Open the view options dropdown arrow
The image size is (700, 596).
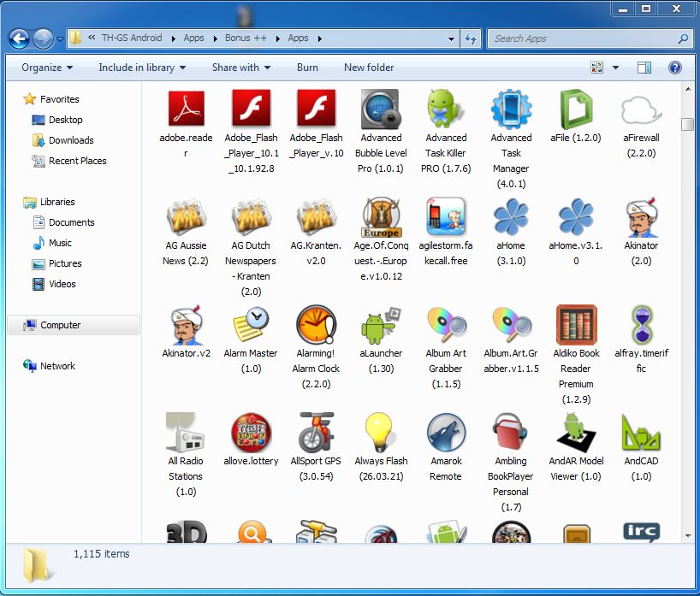[615, 68]
